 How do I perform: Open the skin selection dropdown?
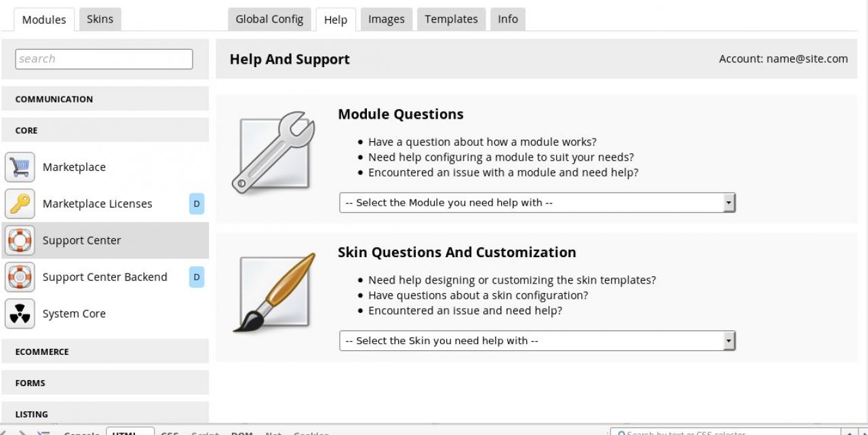pyautogui.click(x=537, y=341)
